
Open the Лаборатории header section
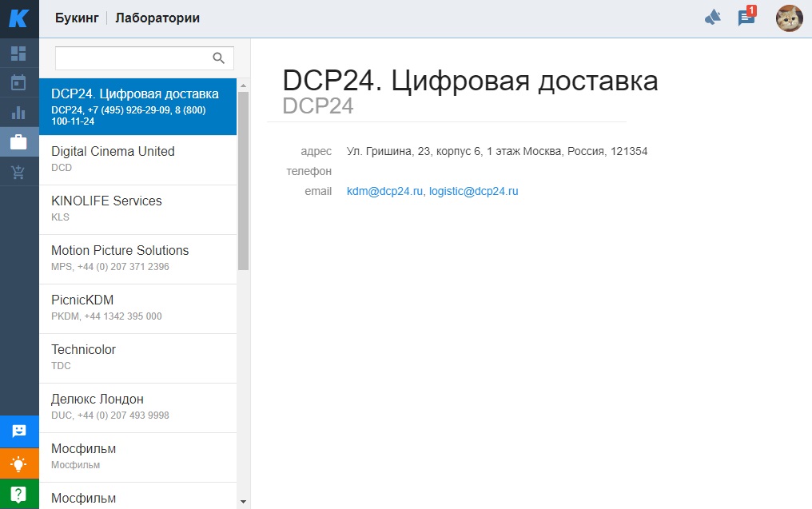coord(157,18)
